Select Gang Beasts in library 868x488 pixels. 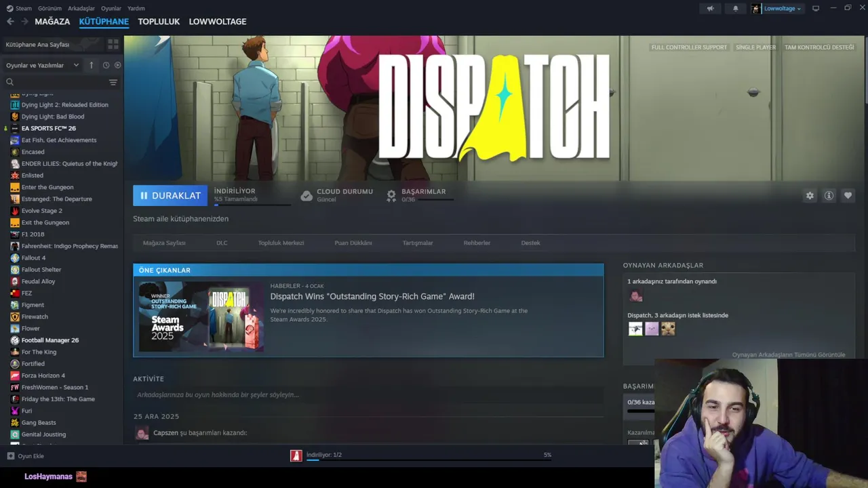(x=39, y=422)
